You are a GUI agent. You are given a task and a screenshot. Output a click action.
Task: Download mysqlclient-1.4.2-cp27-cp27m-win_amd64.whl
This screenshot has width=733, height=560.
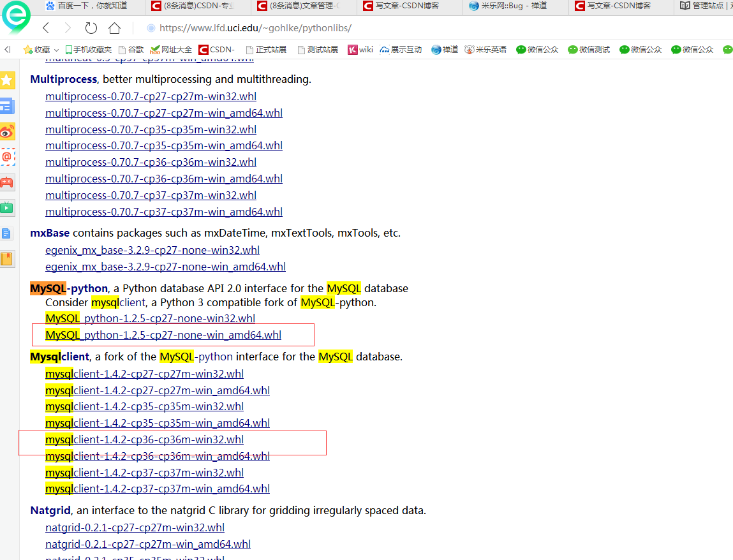point(158,390)
